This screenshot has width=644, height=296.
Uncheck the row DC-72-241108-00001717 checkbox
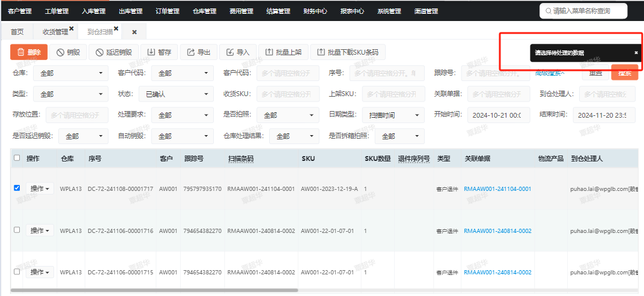click(x=17, y=188)
